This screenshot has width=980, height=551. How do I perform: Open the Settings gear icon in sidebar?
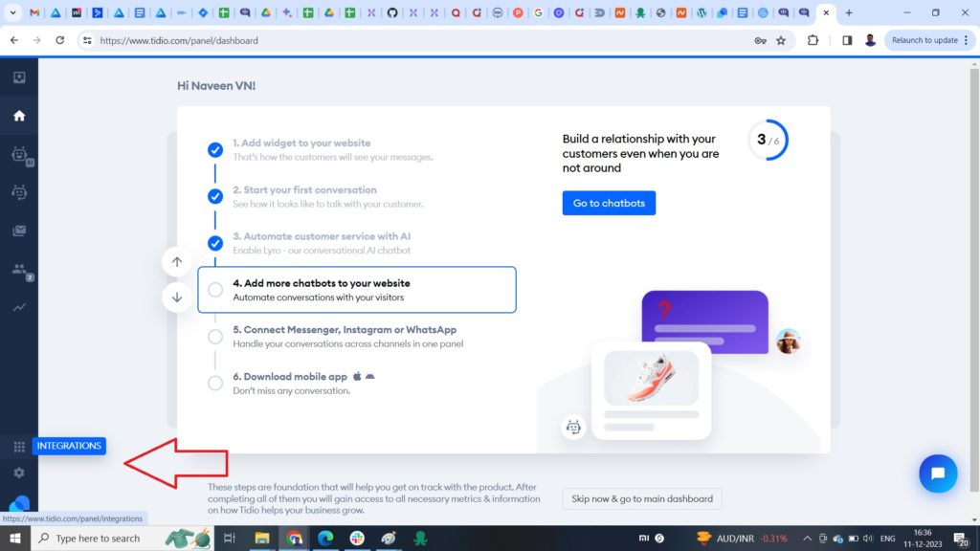click(x=19, y=473)
